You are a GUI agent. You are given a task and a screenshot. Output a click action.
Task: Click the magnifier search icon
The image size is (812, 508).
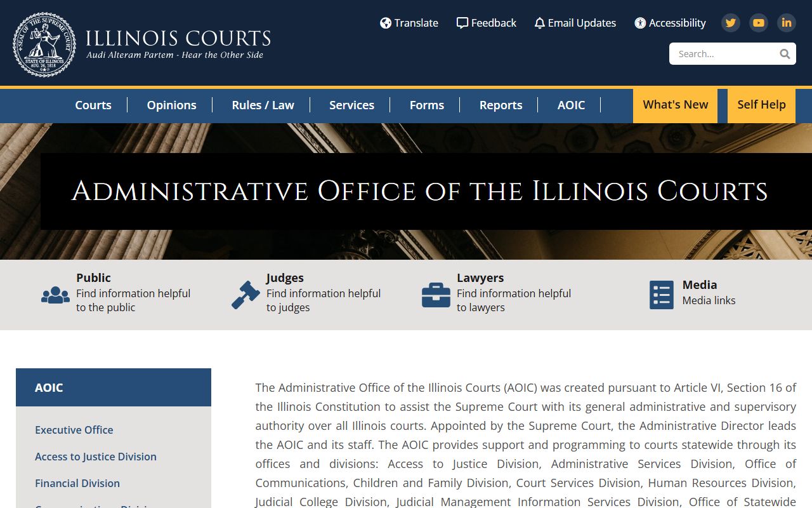[x=785, y=54]
